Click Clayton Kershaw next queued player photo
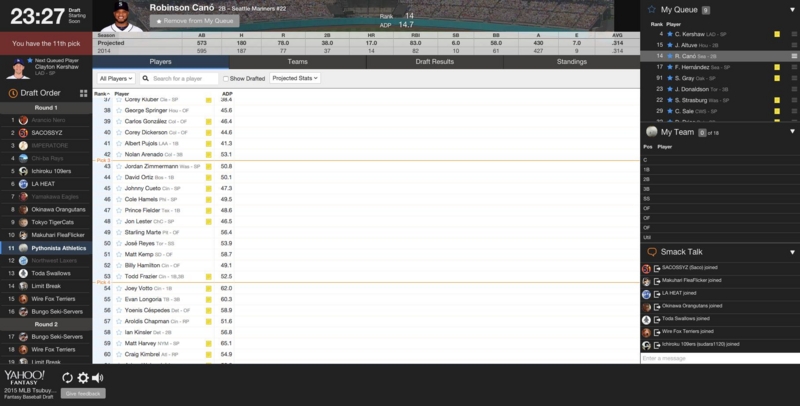This screenshot has width=800, height=406. coord(17,68)
